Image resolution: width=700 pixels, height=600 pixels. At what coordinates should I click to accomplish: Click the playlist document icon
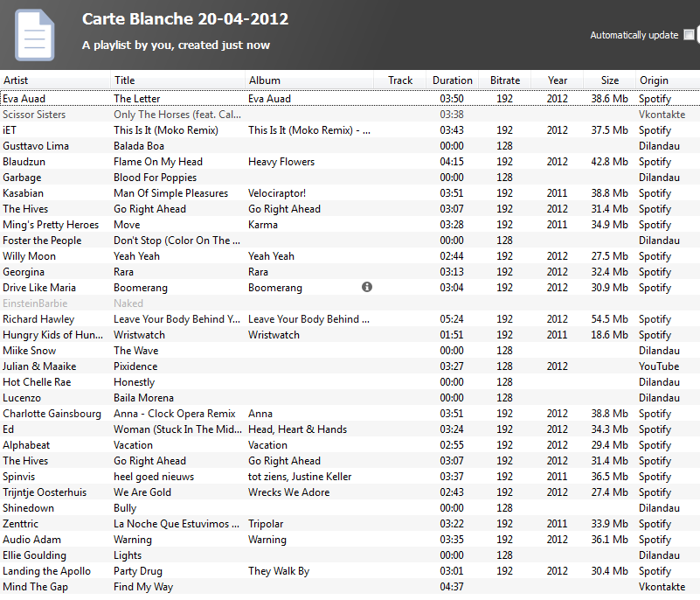coord(34,34)
